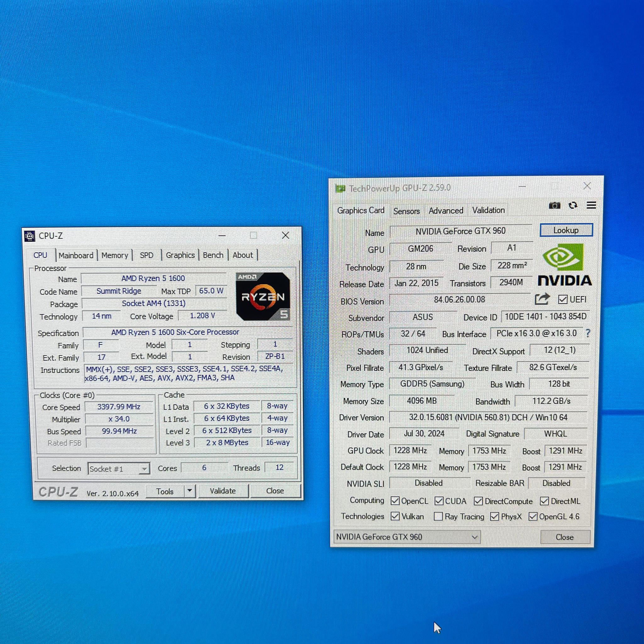
Task: Switch to the SPD tab
Action: [147, 255]
